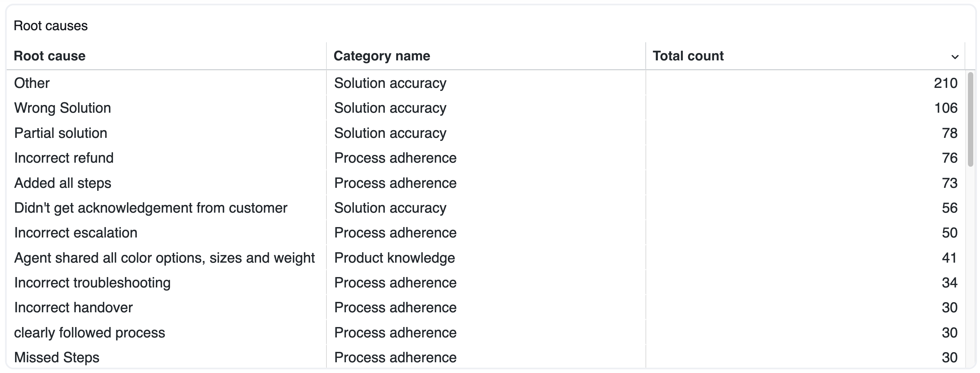Select 'Agent shared all color options' row
The image size is (980, 373).
pyautogui.click(x=164, y=258)
